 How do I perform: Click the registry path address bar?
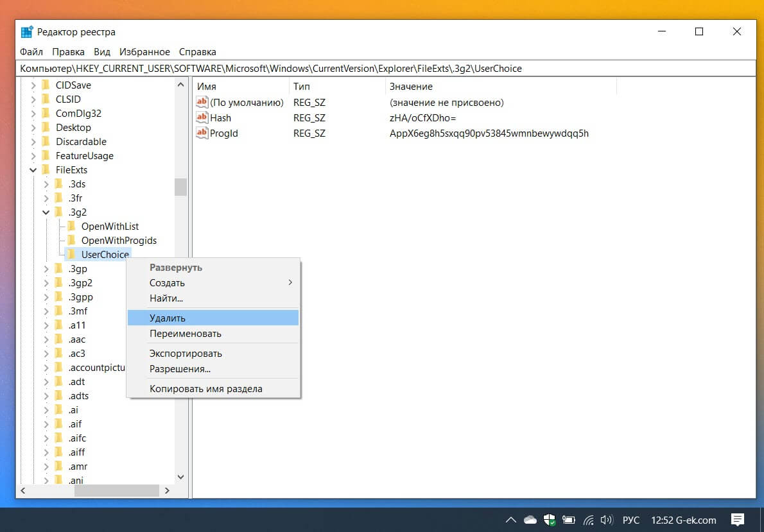[386, 68]
